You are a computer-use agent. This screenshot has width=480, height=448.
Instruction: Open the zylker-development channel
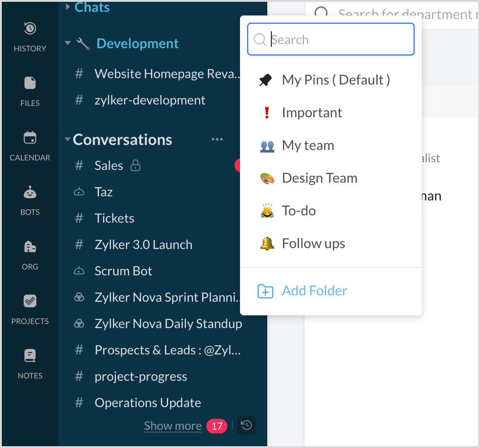pyautogui.click(x=150, y=100)
